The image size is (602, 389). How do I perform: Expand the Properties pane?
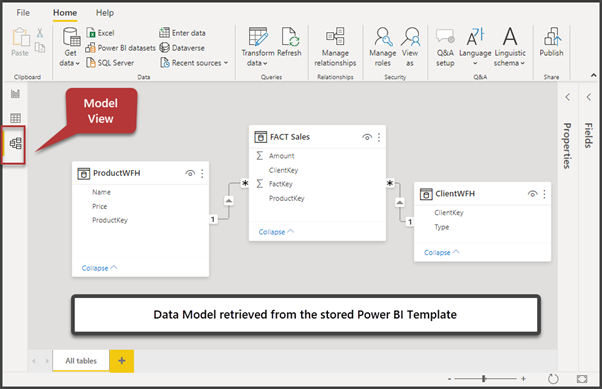pos(567,97)
